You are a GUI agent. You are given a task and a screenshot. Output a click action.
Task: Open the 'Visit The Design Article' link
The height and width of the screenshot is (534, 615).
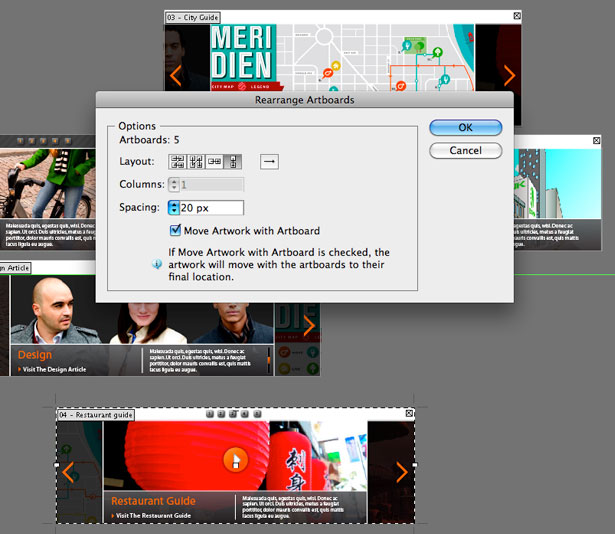(x=52, y=369)
